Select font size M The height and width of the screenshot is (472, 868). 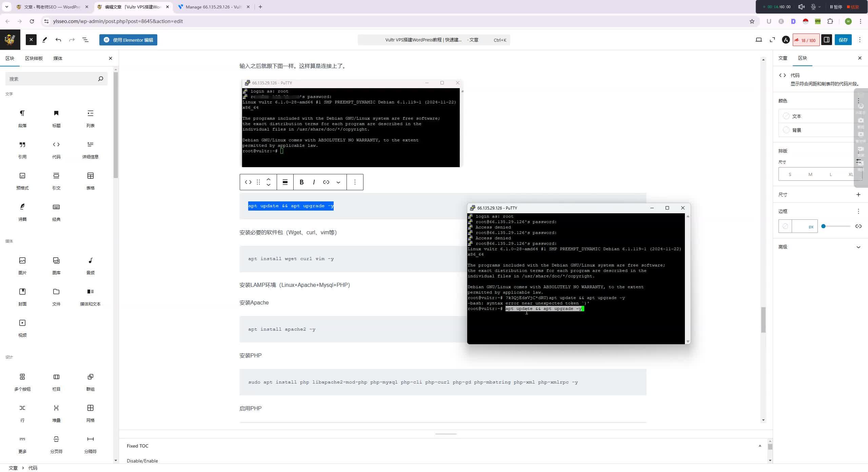(x=810, y=174)
